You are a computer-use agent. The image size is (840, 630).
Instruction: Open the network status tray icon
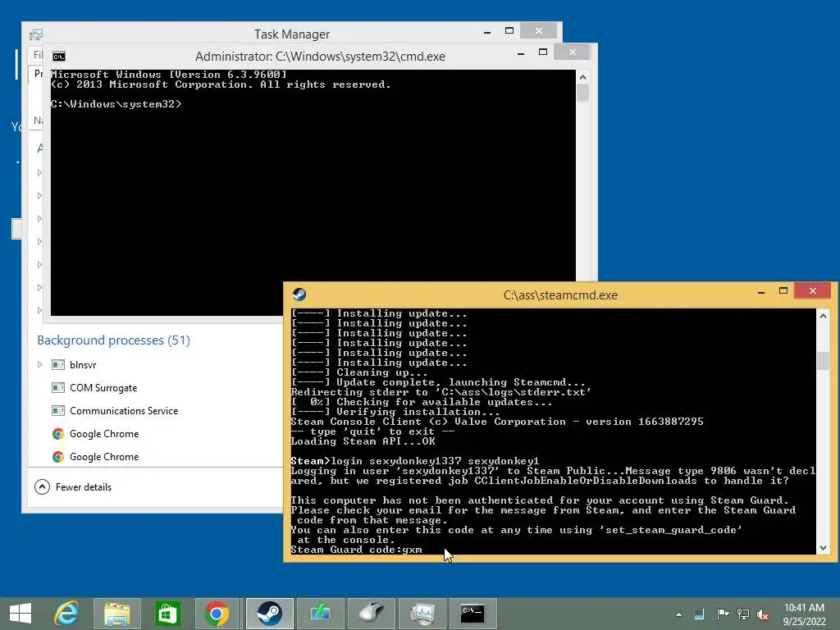pyautogui.click(x=743, y=614)
